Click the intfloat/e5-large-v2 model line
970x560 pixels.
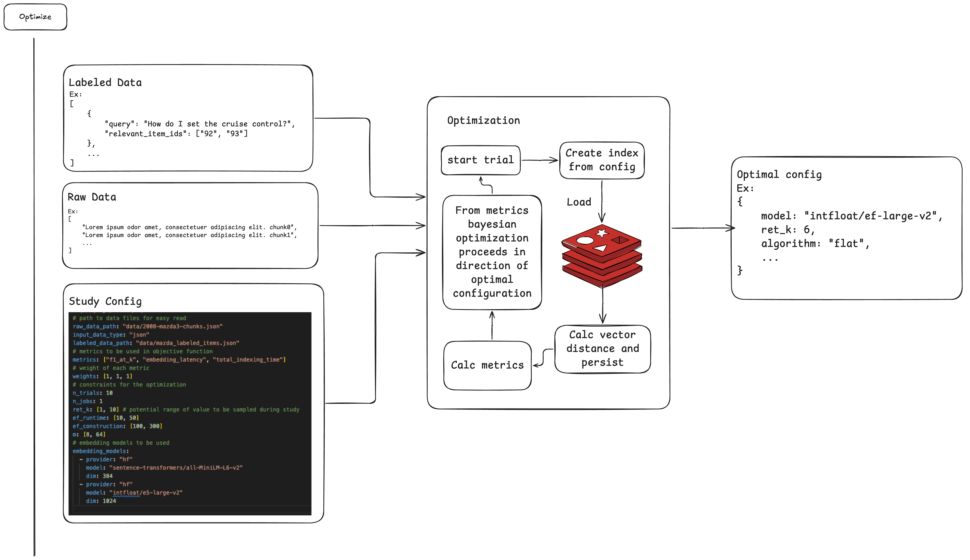click(x=134, y=493)
